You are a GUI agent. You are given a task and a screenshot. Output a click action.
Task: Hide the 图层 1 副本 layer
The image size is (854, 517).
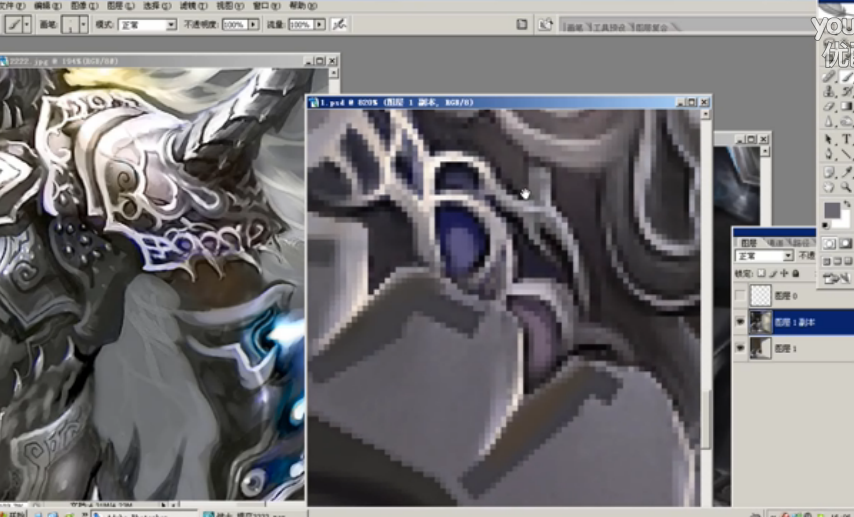click(740, 322)
